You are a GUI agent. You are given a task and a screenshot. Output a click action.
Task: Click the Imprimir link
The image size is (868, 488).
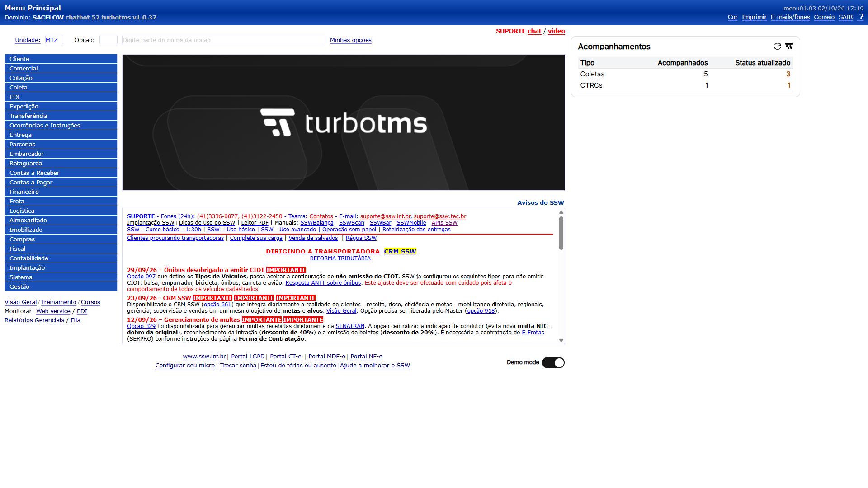[x=754, y=17]
